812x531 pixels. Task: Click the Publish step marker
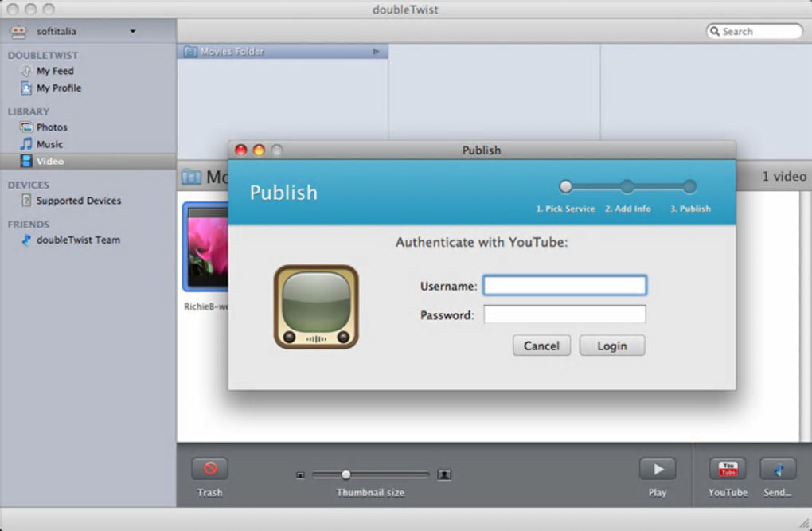689,186
